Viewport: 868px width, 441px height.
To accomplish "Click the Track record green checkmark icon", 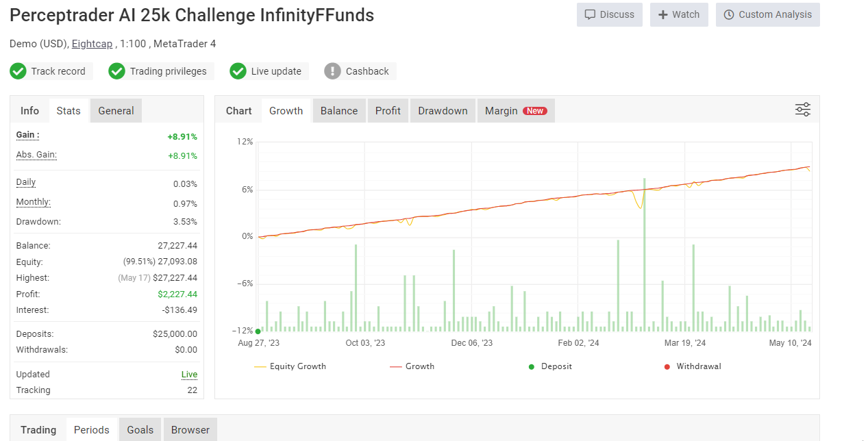I will point(18,71).
